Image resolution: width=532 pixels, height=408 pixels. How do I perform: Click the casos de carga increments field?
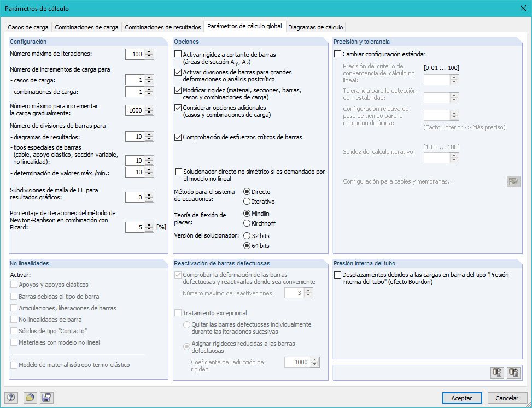[x=135, y=80]
